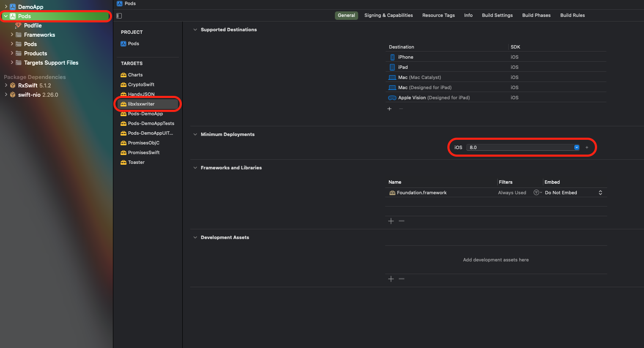Collapse the Minimum Deployments section
The height and width of the screenshot is (348, 644).
click(195, 134)
